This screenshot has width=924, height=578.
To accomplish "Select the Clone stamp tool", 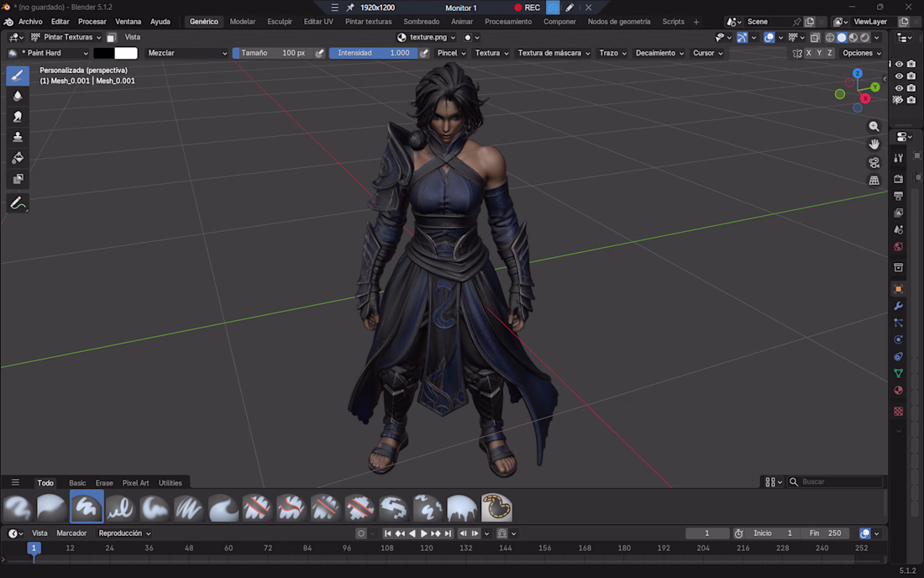I will 18,137.
